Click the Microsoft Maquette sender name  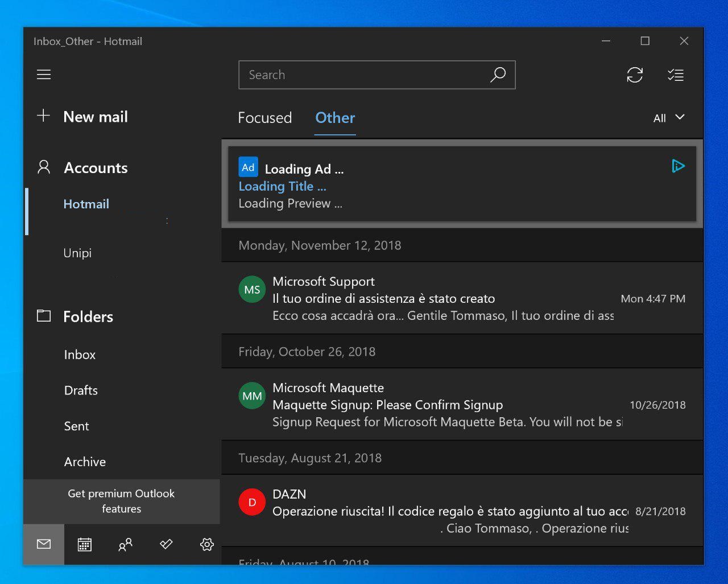(328, 388)
